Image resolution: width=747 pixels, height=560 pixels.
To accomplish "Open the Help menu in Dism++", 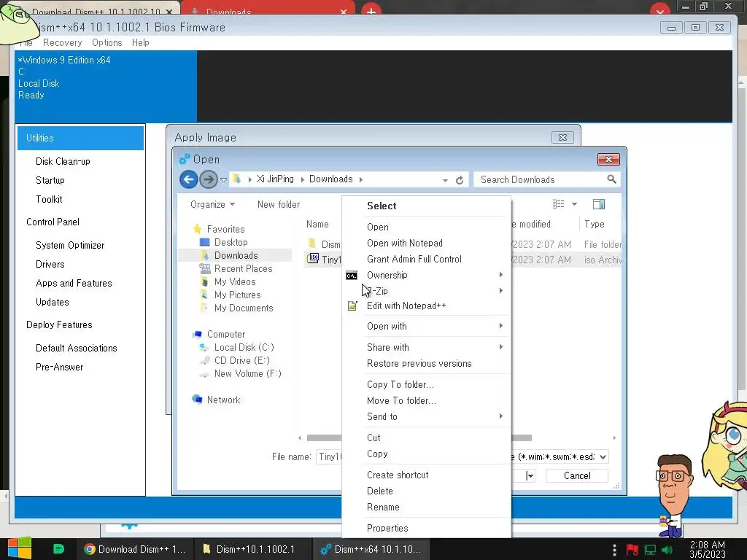I will coord(141,42).
